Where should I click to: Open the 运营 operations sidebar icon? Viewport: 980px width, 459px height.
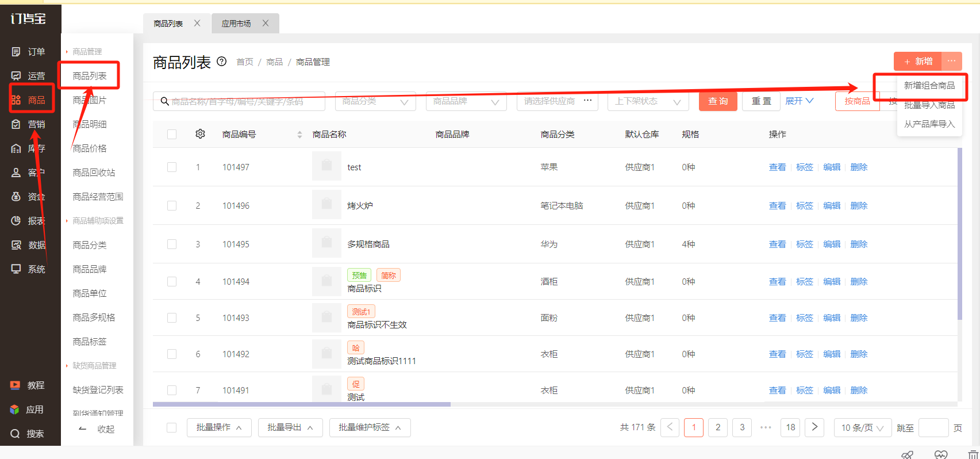(x=16, y=76)
